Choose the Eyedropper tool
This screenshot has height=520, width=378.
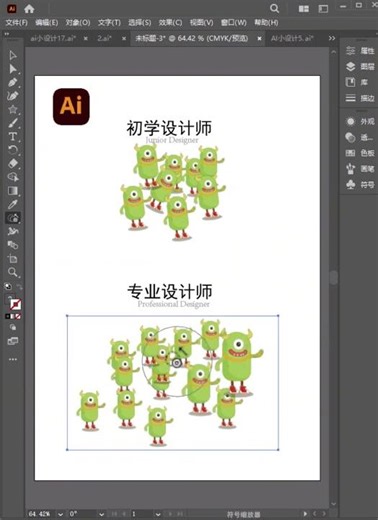coord(13,204)
